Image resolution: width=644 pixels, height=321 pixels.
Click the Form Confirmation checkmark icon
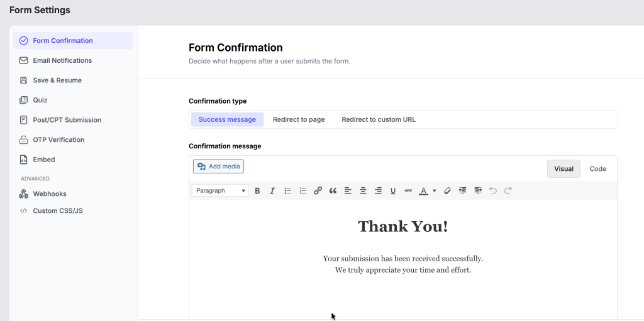23,40
